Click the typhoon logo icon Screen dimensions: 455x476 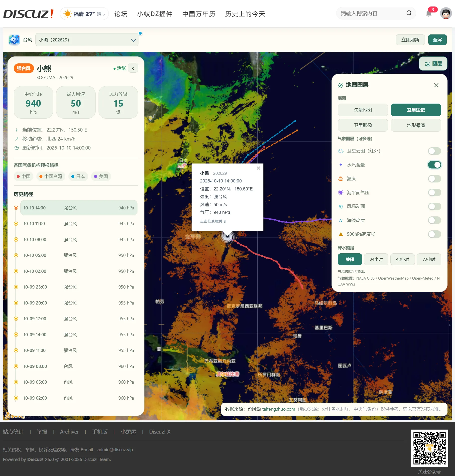(x=14, y=40)
